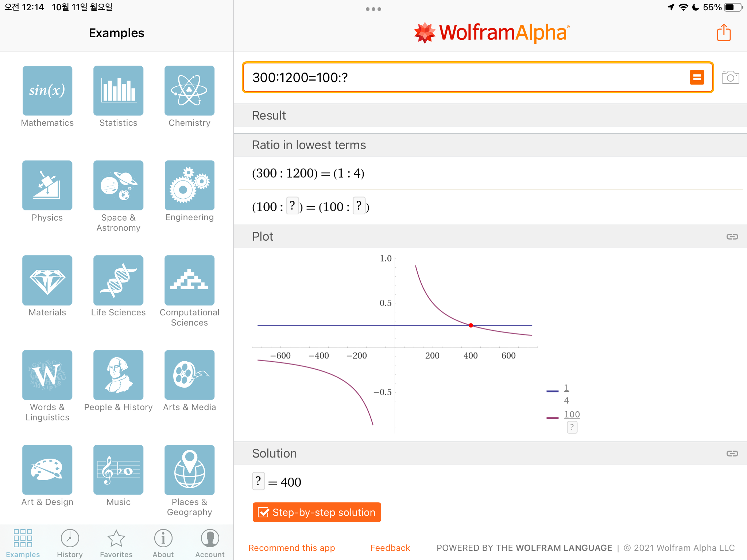Copy link for the Solution pod
This screenshot has width=747, height=560.
(x=732, y=454)
